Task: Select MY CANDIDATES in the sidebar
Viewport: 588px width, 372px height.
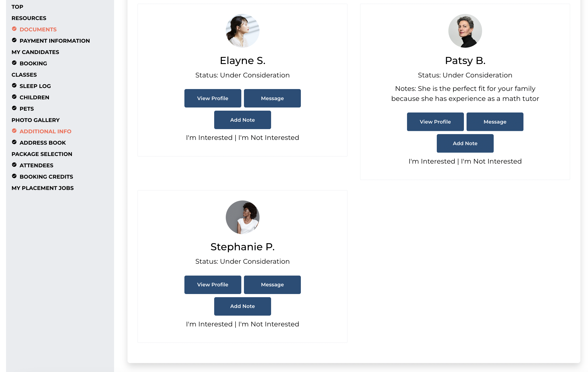Action: (35, 52)
